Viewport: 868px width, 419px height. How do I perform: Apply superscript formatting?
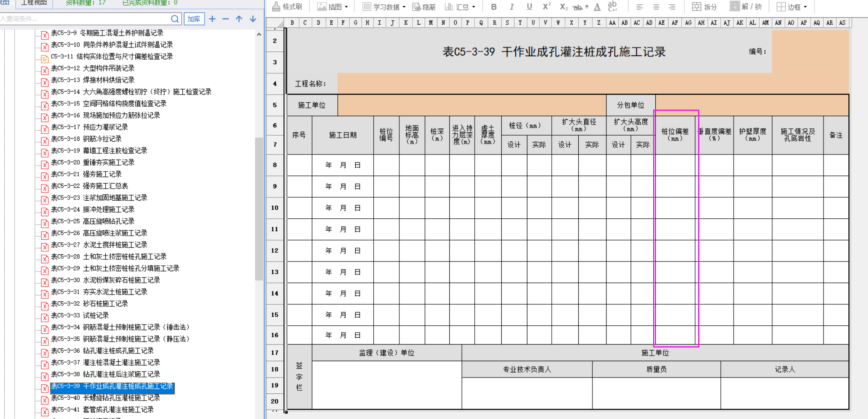coord(547,7)
